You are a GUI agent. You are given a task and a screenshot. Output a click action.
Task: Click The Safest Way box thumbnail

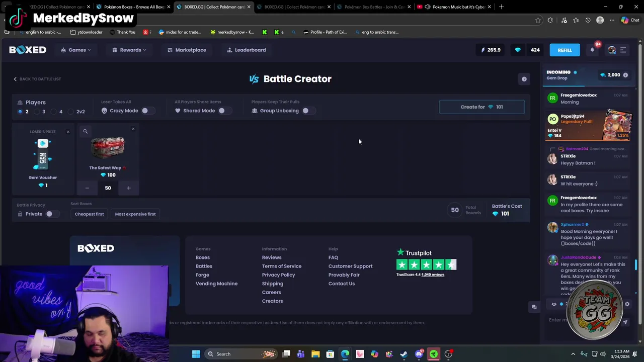tap(107, 147)
